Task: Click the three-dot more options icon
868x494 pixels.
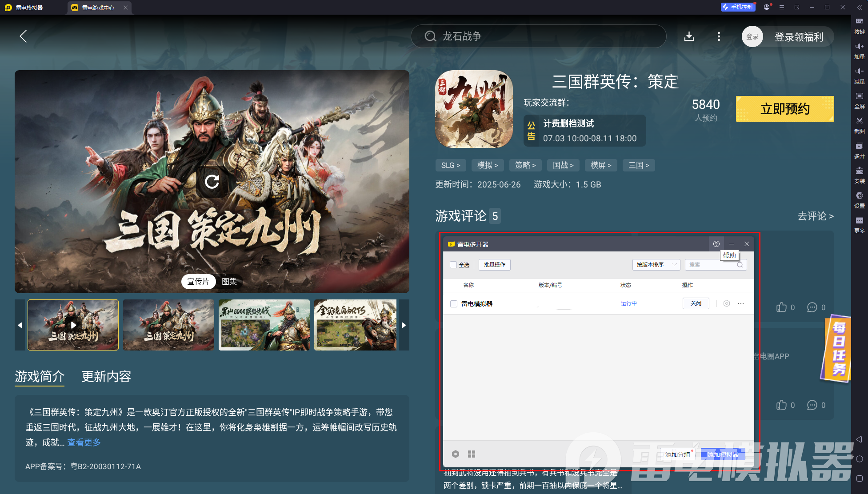Action: [x=719, y=36]
